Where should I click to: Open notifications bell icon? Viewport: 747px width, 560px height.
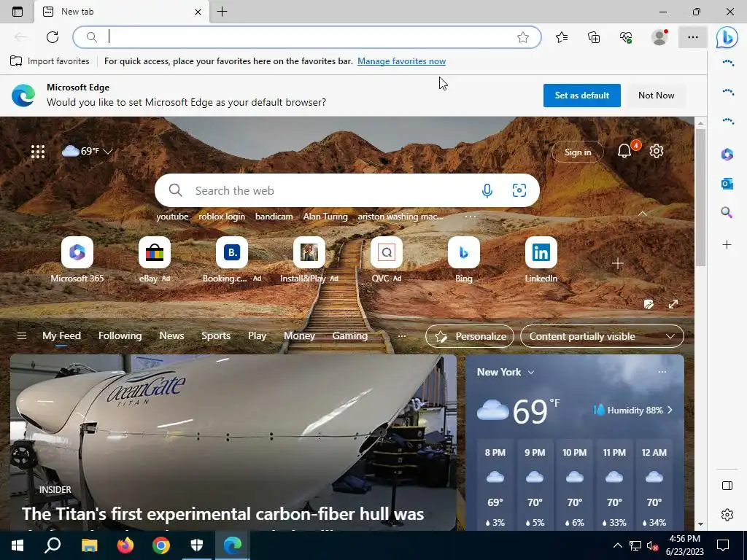[624, 151]
